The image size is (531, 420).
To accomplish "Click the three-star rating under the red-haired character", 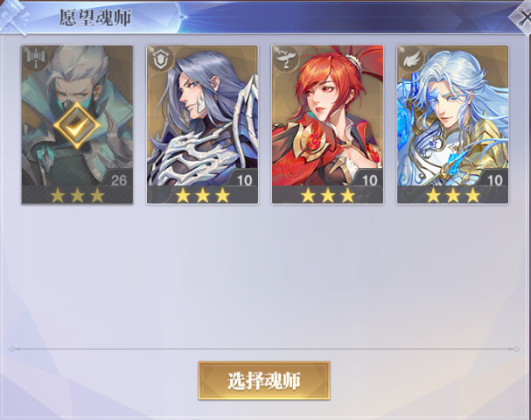I will [x=327, y=195].
